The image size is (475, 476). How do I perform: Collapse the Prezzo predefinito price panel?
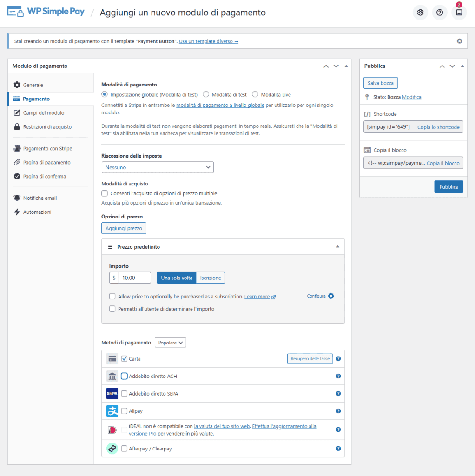[339, 247]
